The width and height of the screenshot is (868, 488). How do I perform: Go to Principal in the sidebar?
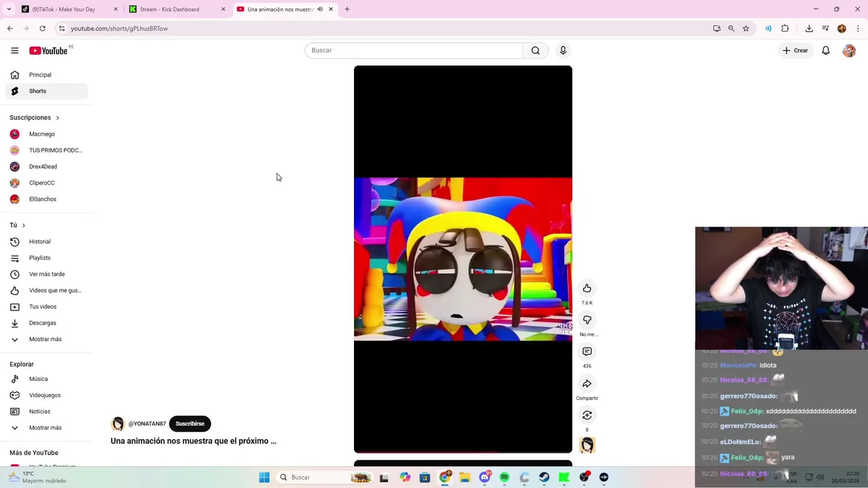coord(46,75)
